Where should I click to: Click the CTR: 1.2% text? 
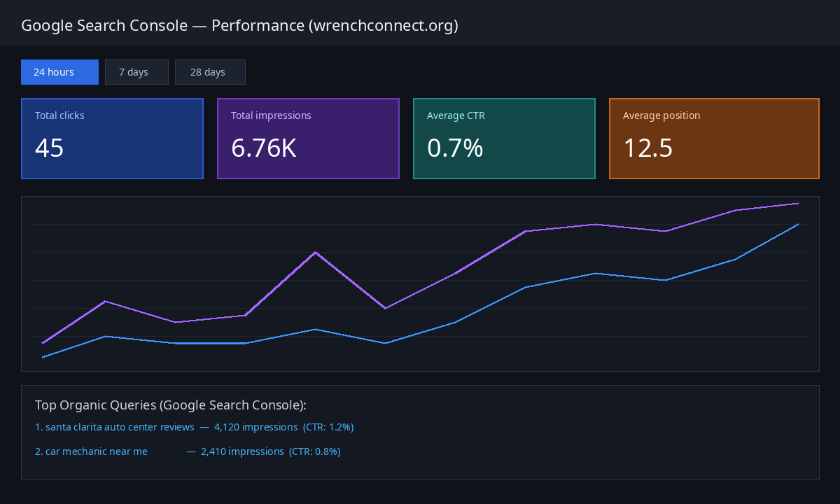pyautogui.click(x=328, y=427)
